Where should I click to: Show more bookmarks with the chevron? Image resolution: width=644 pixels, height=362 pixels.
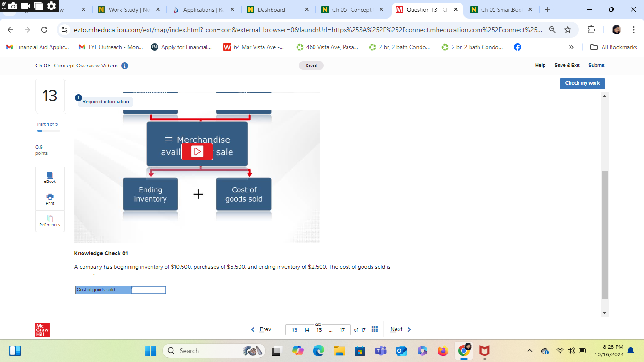(571, 47)
